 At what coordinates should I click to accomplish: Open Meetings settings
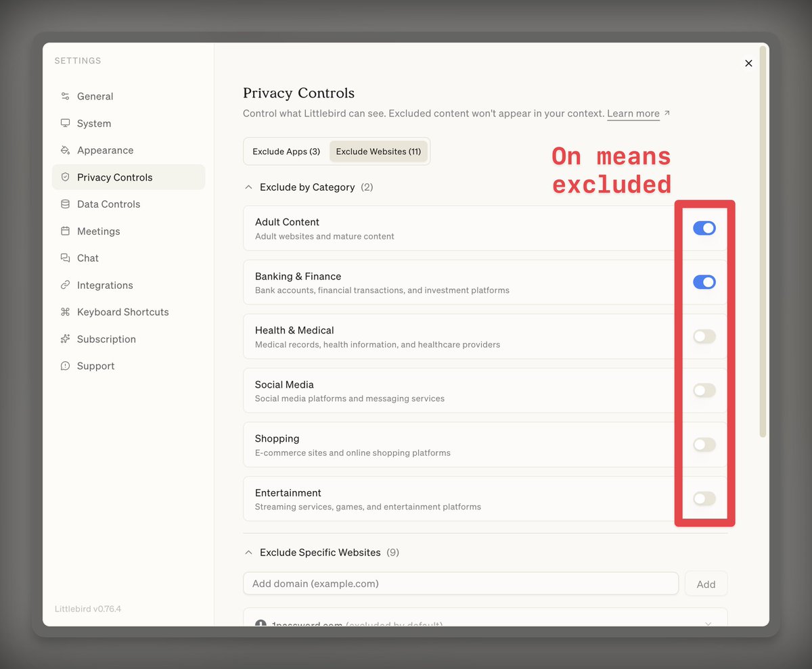coord(129,231)
